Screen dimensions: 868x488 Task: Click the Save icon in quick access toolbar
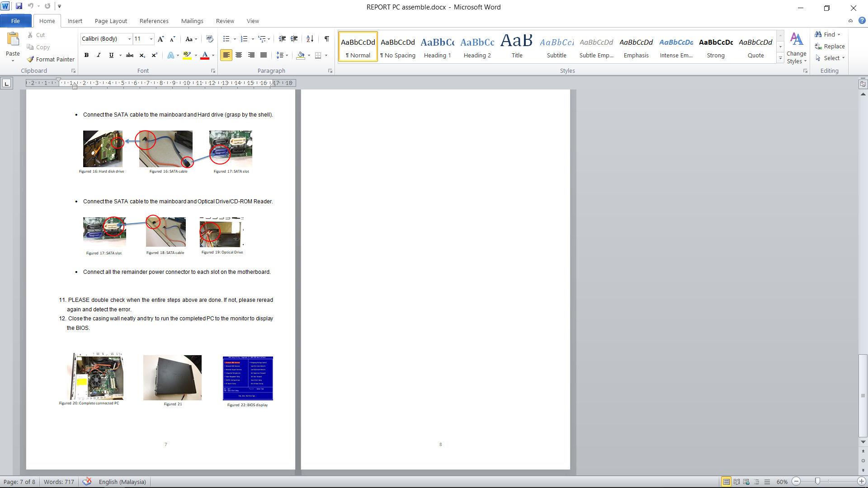pyautogui.click(x=19, y=6)
